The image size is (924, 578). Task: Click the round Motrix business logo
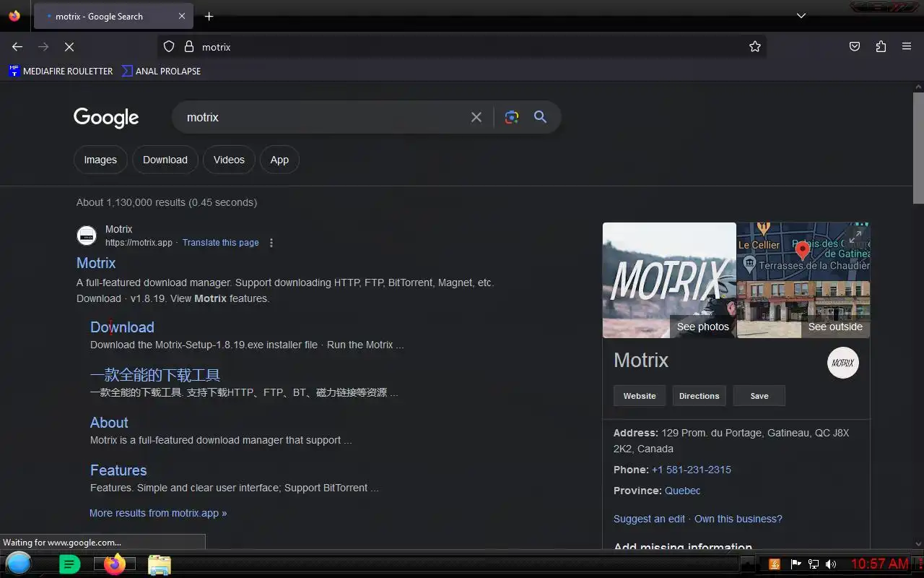coord(843,363)
